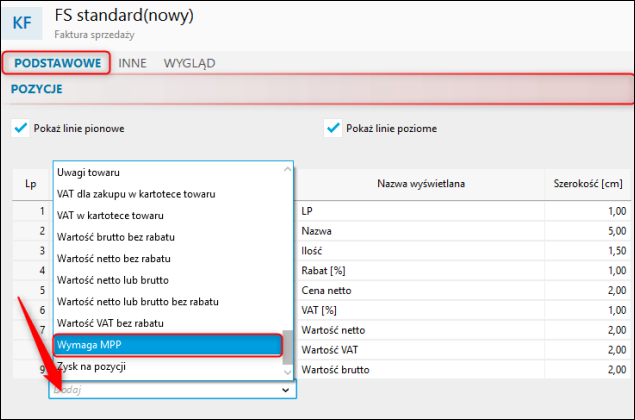The image size is (635, 420).
Task: Select the Wartość netto name cell
Action: (421, 330)
